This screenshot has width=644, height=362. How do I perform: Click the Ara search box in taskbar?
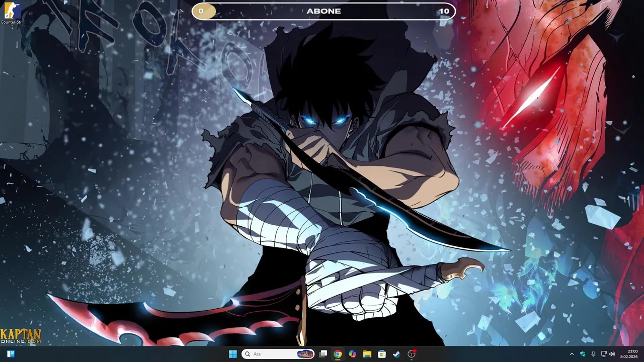coord(278,354)
